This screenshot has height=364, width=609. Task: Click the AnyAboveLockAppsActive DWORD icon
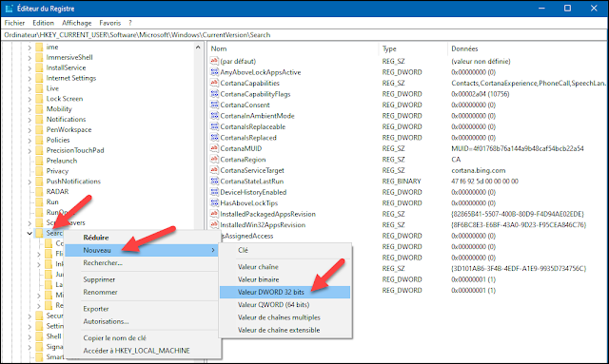coord(214,72)
